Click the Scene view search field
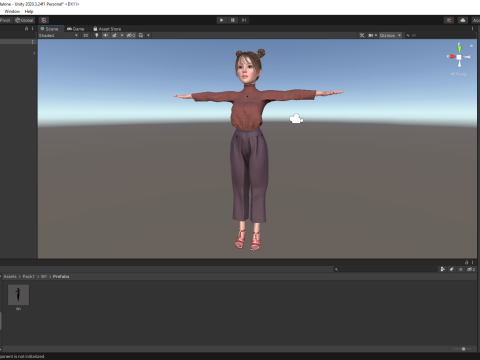This screenshot has width=480, height=360. pyautogui.click(x=439, y=35)
